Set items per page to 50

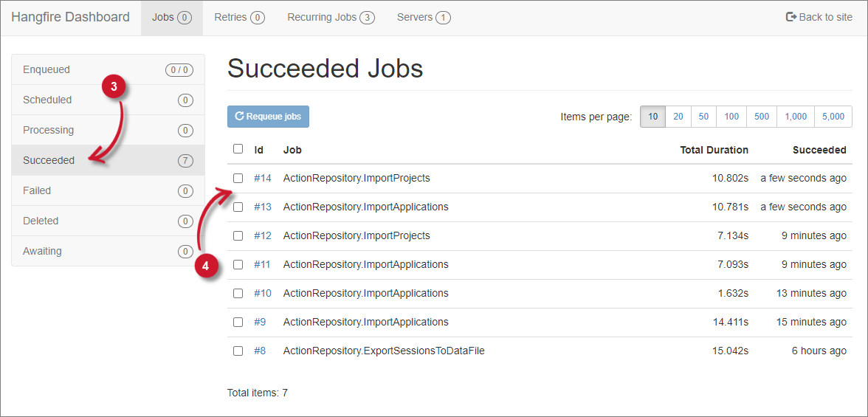click(x=703, y=117)
